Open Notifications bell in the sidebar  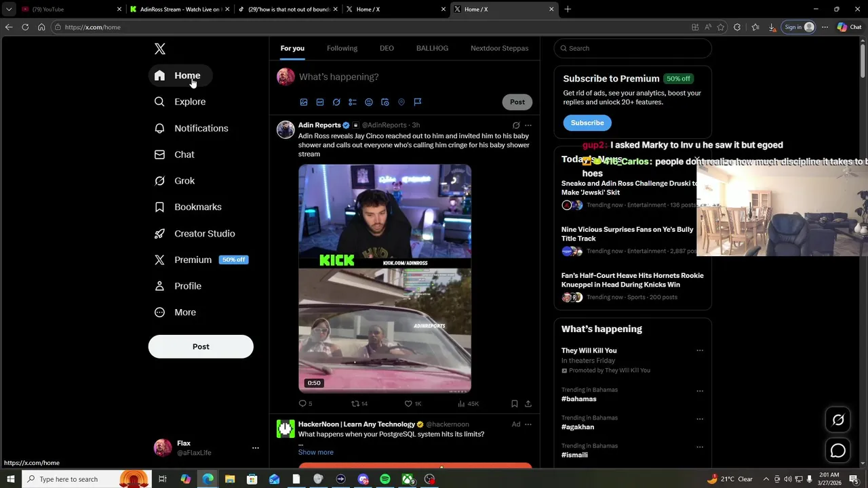(191, 128)
